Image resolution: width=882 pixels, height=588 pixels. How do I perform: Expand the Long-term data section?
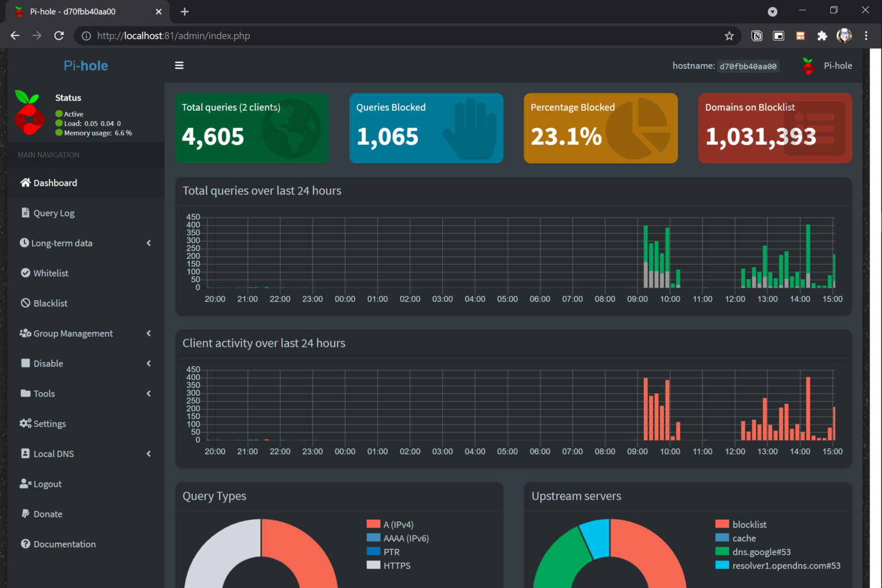[63, 243]
